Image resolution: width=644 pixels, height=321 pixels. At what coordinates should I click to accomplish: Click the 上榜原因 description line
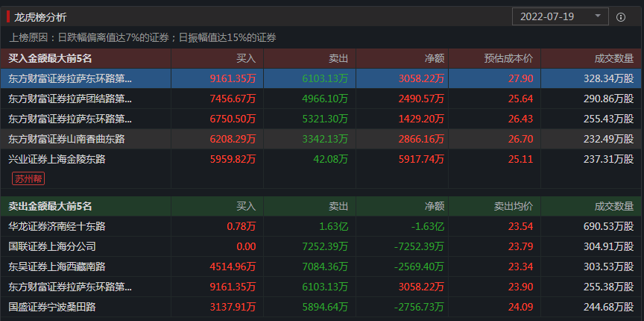[142, 38]
